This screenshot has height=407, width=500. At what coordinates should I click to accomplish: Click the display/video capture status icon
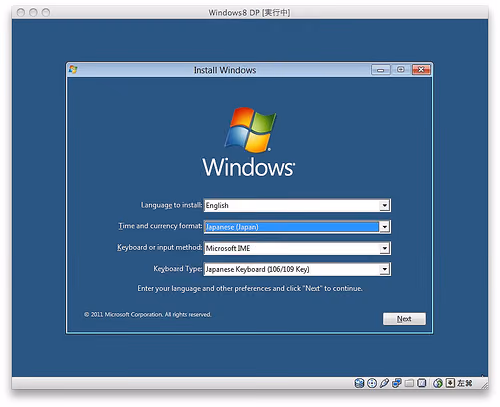pos(422,383)
